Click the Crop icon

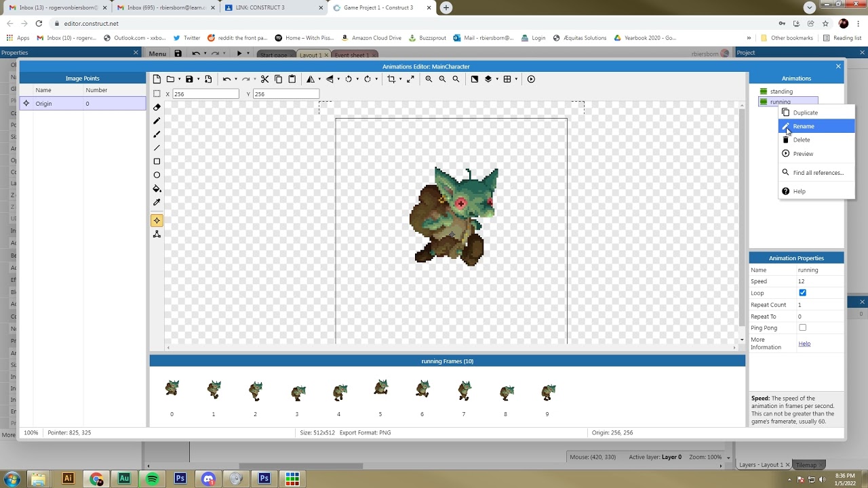point(391,79)
